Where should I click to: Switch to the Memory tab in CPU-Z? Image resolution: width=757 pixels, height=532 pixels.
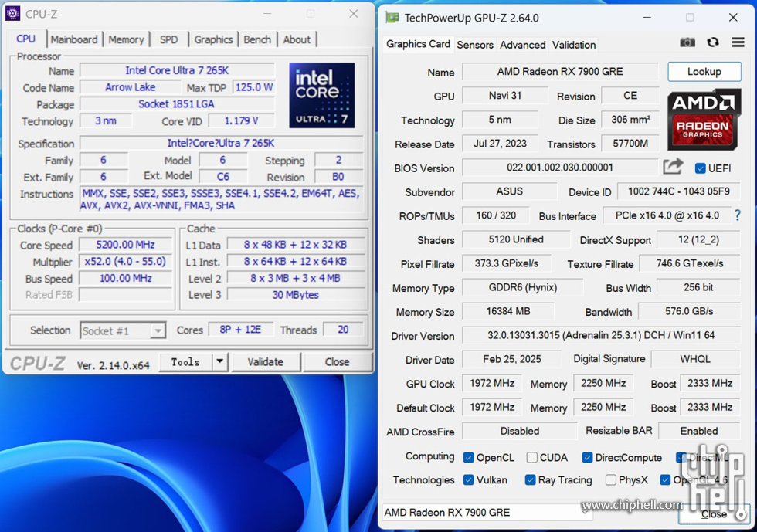[x=126, y=39]
